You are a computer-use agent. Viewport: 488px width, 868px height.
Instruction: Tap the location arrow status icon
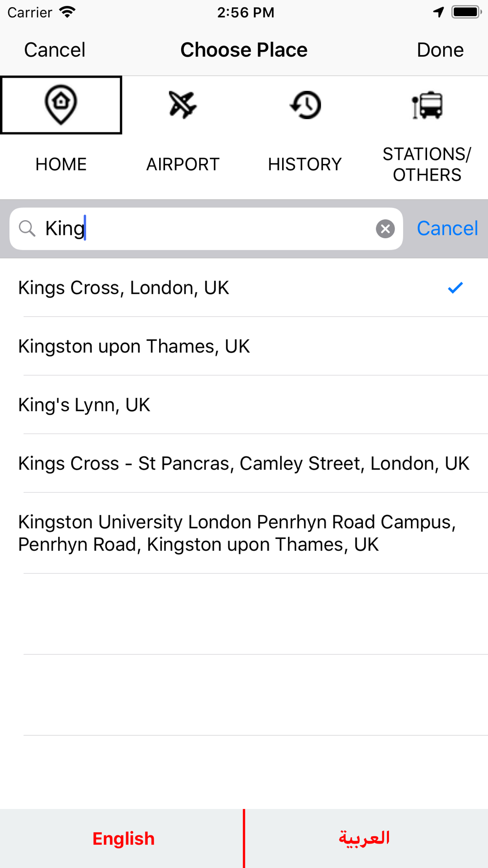click(x=438, y=12)
